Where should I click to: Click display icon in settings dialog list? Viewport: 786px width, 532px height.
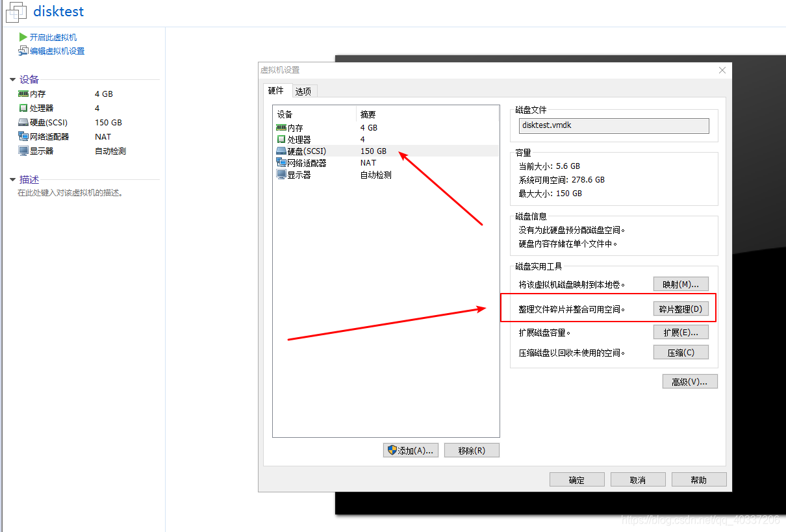pyautogui.click(x=281, y=175)
